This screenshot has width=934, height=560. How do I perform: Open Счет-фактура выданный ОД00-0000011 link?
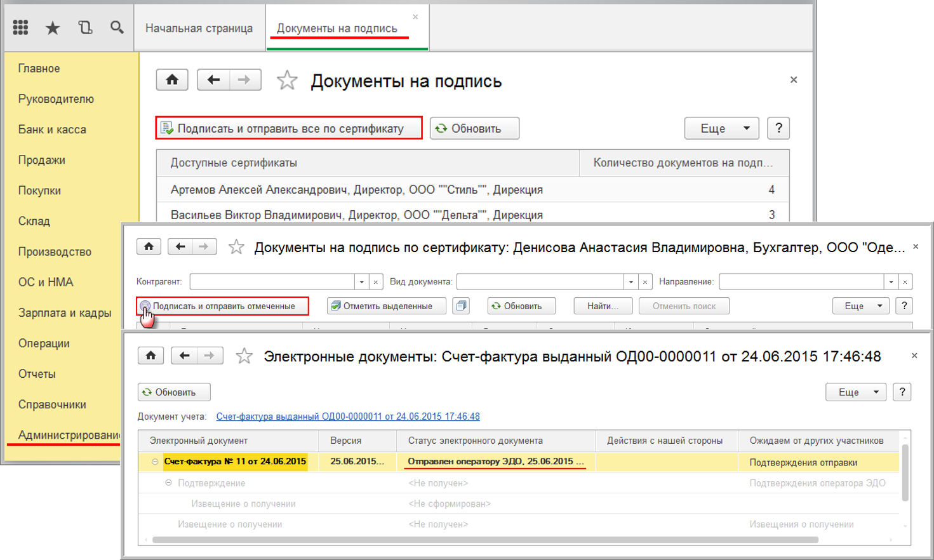pos(348,417)
